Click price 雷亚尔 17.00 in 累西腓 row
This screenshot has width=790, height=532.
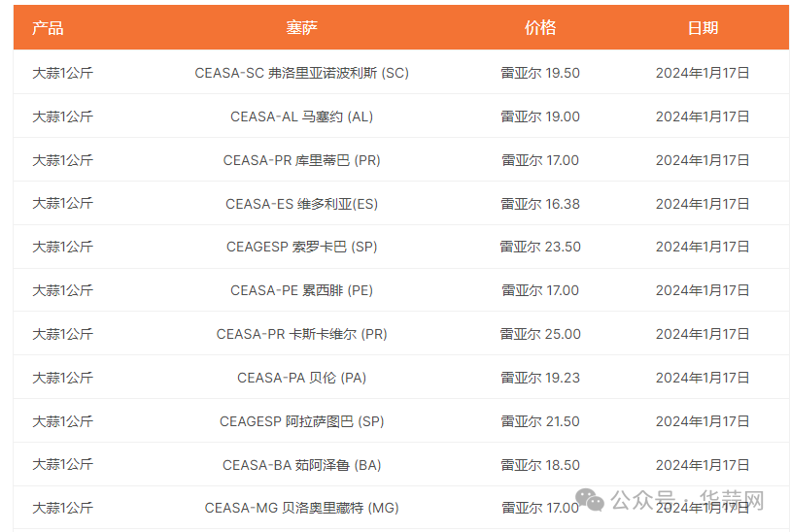click(x=540, y=290)
